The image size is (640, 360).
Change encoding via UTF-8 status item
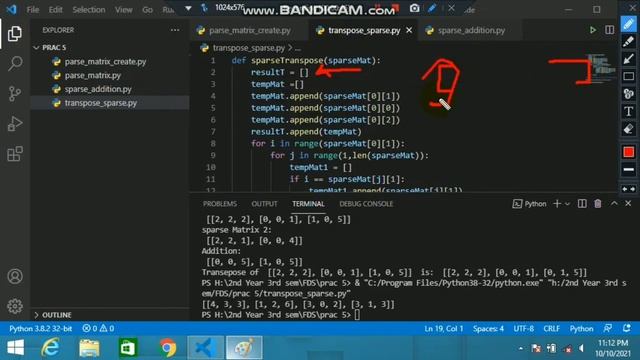coord(524,329)
